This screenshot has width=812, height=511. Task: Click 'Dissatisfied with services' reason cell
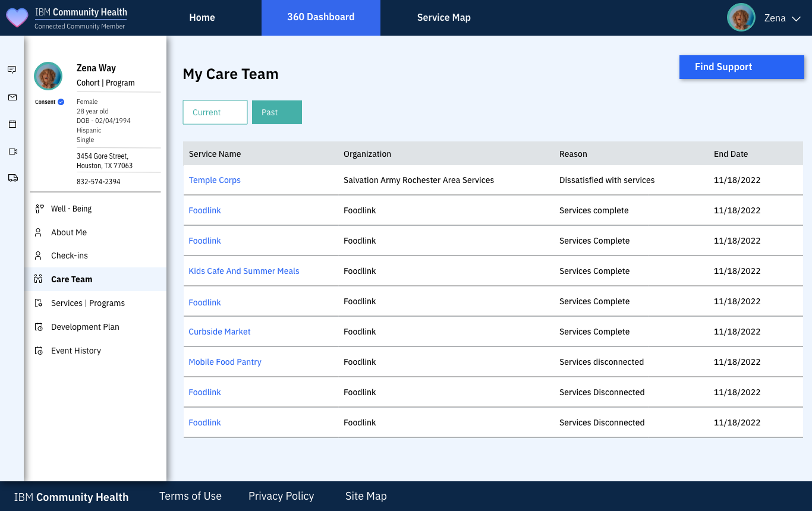click(x=607, y=180)
